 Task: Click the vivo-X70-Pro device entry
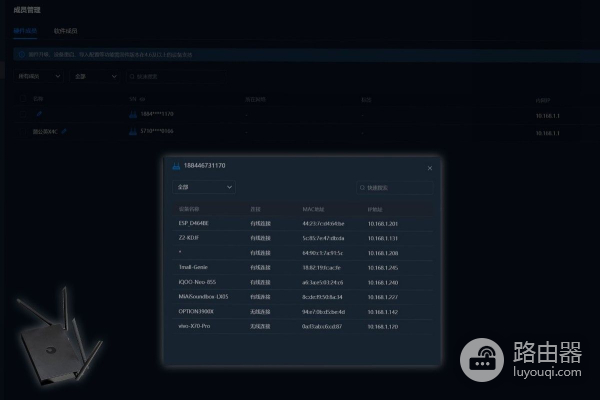click(196, 327)
